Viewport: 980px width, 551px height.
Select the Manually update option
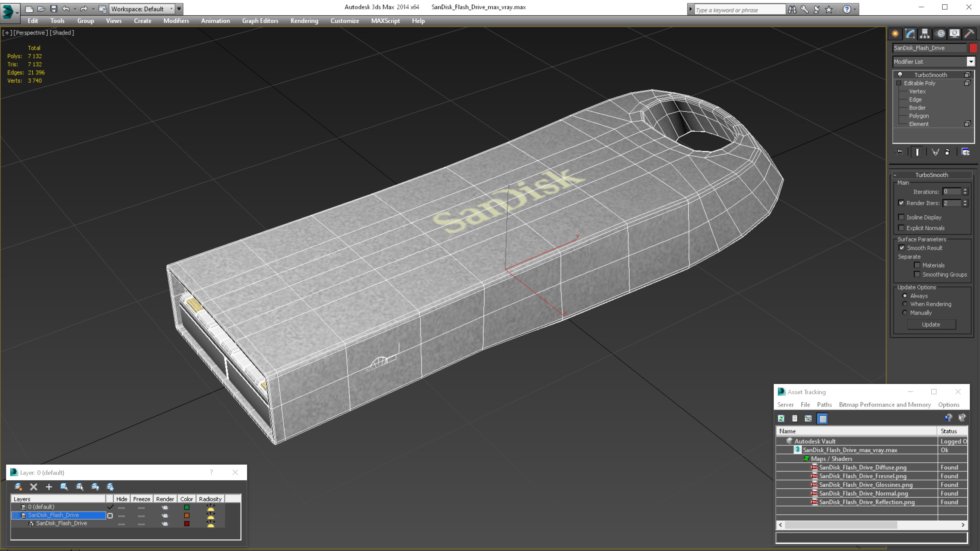[x=905, y=313]
